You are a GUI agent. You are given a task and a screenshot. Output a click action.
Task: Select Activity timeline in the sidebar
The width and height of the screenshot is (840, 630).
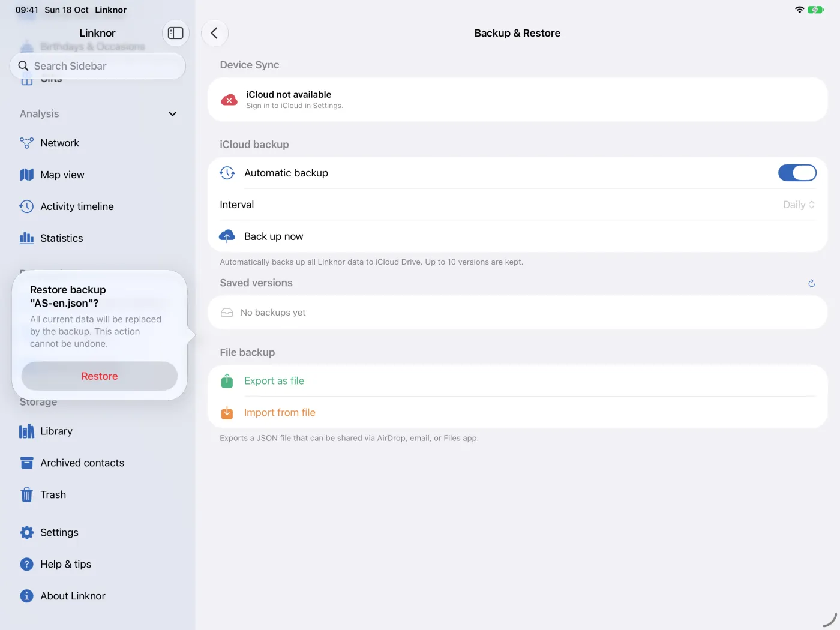coord(99,206)
